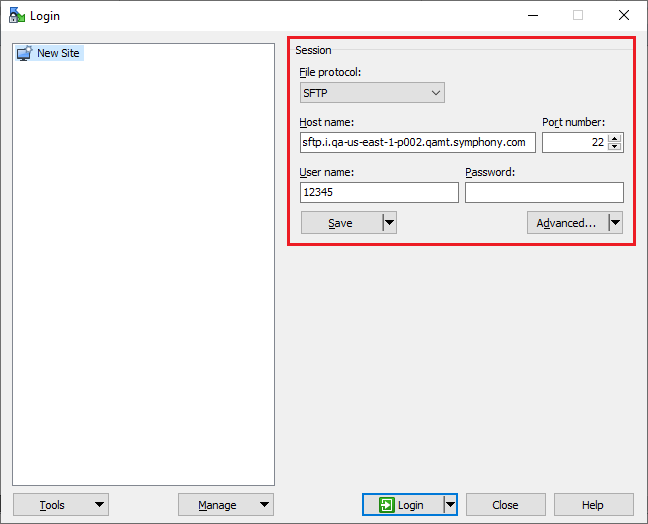648x524 pixels.
Task: Click the Password field
Action: point(544,192)
